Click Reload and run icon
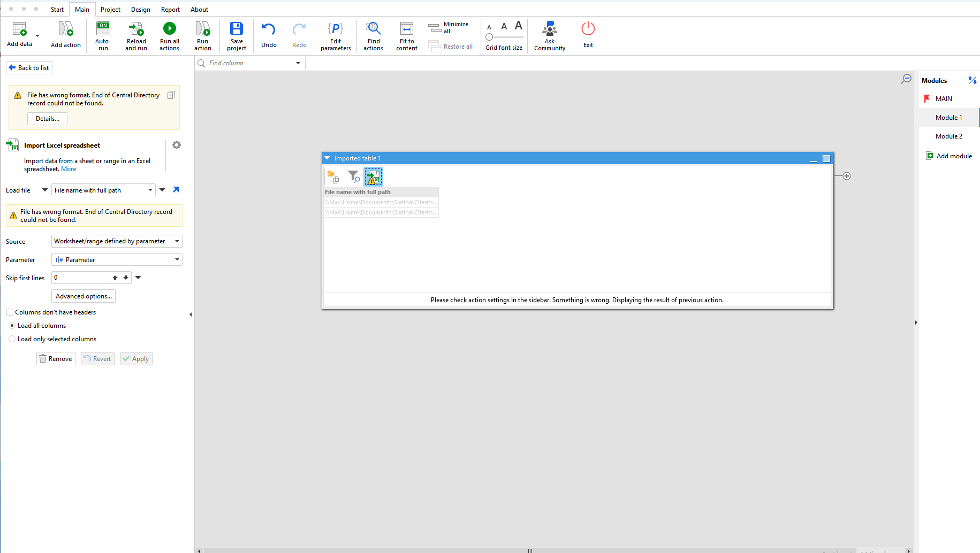Viewport: 980px width, 553px height. (136, 29)
